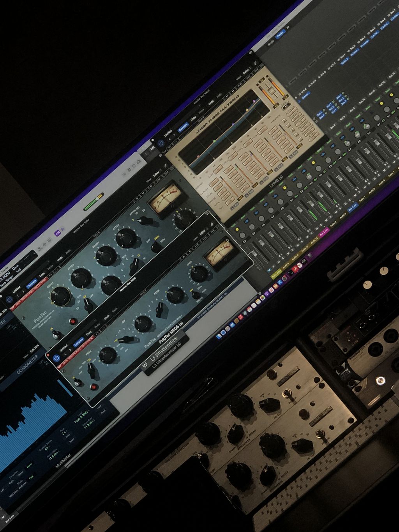Click the CPS low frequency selector on EQP-1A

[88, 306]
